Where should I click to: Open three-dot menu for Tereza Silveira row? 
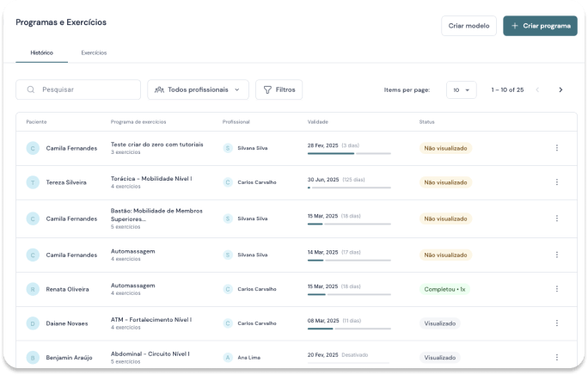[556, 182]
